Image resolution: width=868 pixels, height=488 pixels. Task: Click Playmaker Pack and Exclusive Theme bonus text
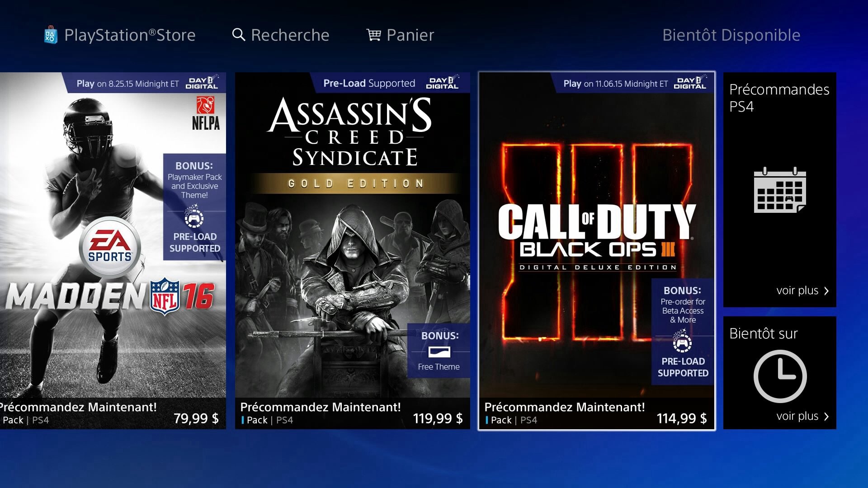click(194, 186)
